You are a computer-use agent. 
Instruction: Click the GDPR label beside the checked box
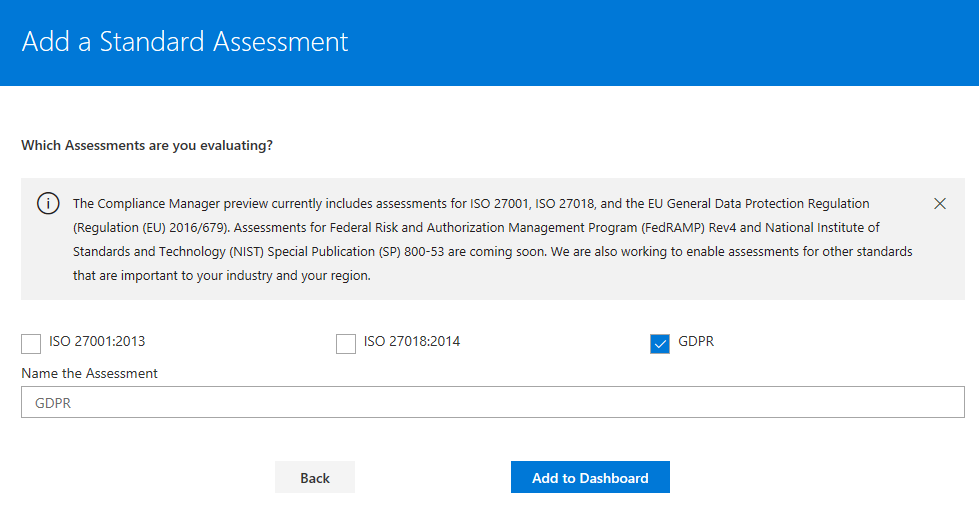click(x=696, y=342)
